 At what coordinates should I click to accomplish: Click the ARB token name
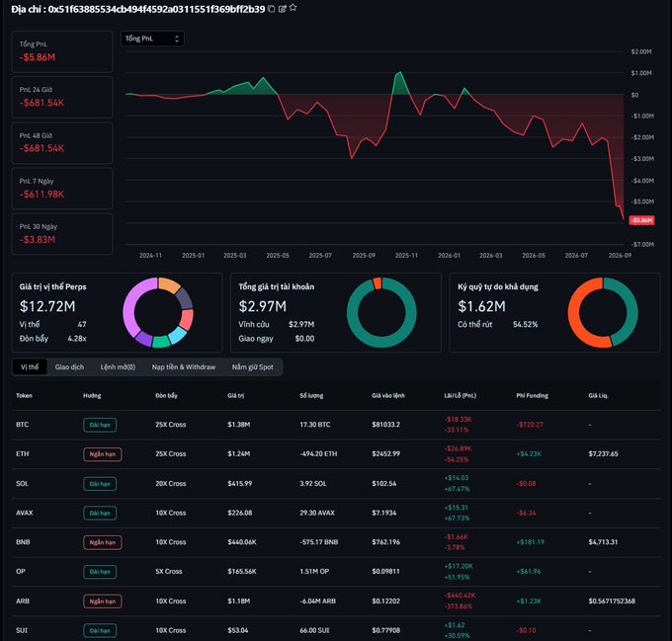click(x=23, y=601)
